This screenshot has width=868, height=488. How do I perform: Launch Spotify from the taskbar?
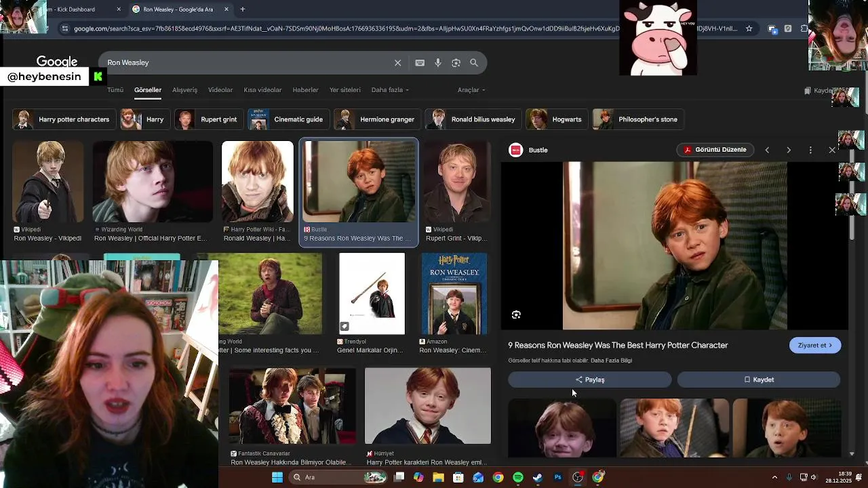click(518, 477)
